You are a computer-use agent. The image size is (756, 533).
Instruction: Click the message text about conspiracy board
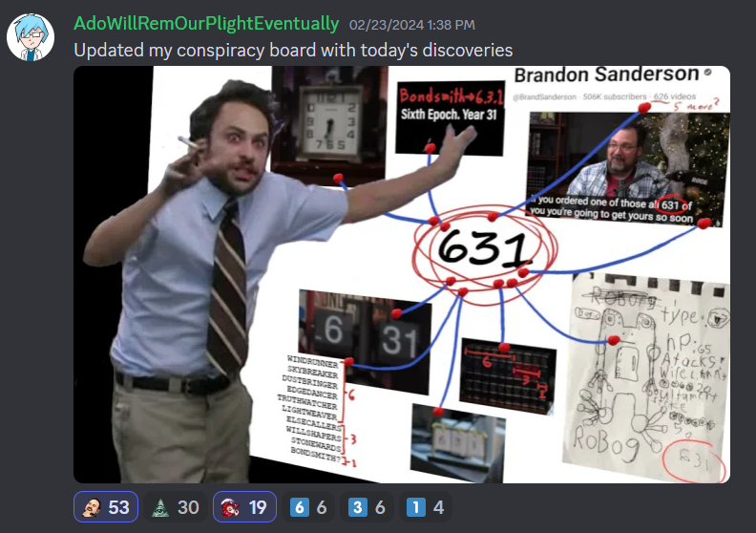[x=293, y=51]
